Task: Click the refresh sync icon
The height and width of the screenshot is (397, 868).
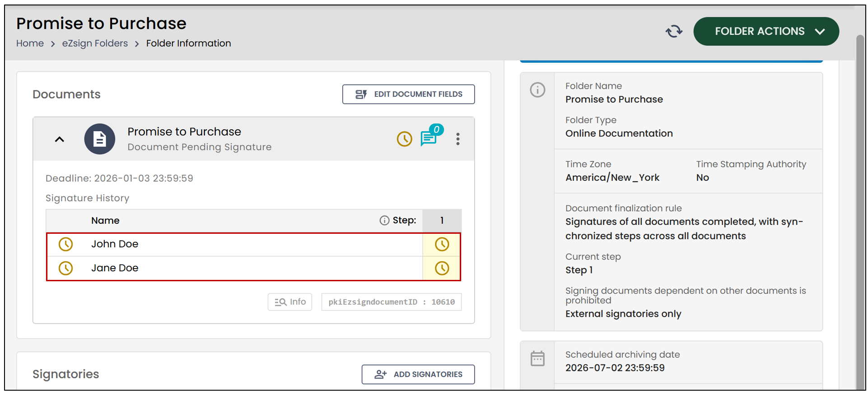Action: pyautogui.click(x=674, y=31)
